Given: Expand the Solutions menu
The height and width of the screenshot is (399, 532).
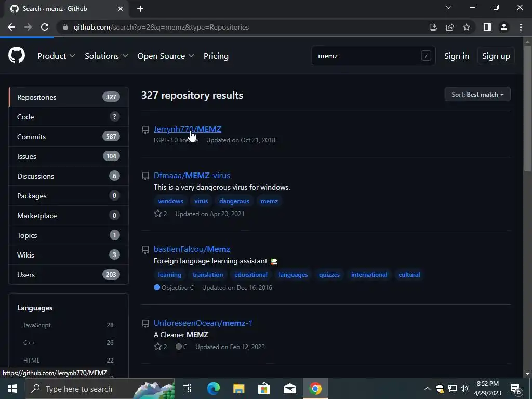Looking at the screenshot, I should pyautogui.click(x=106, y=56).
